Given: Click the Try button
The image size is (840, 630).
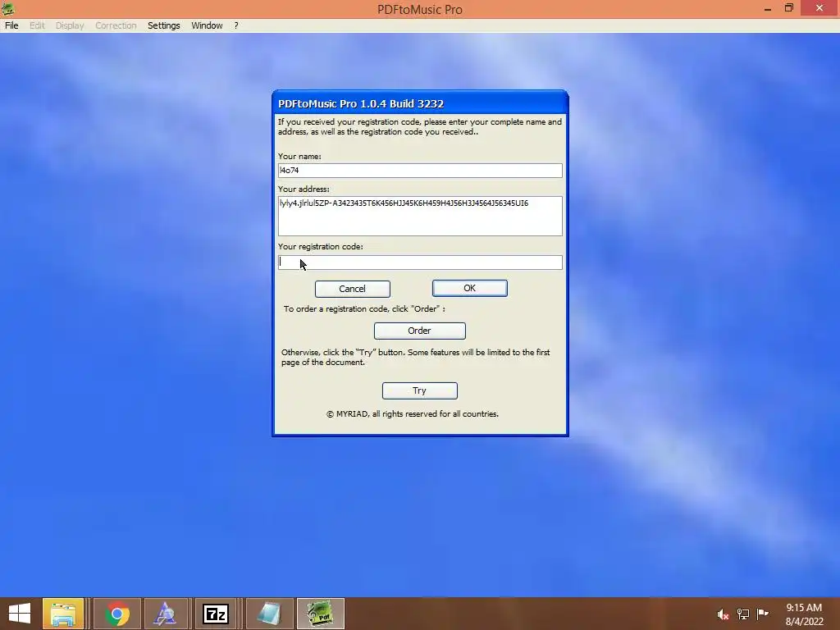Looking at the screenshot, I should click(x=419, y=390).
